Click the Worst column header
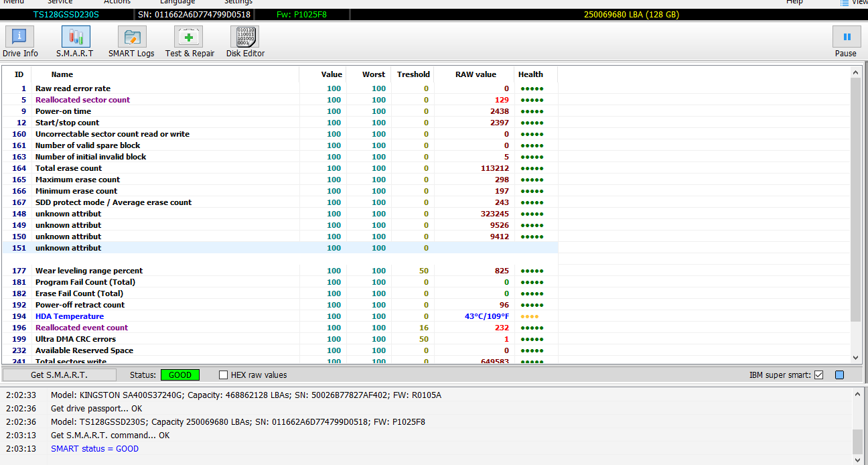Viewport: 868px width, 465px height. click(x=374, y=74)
